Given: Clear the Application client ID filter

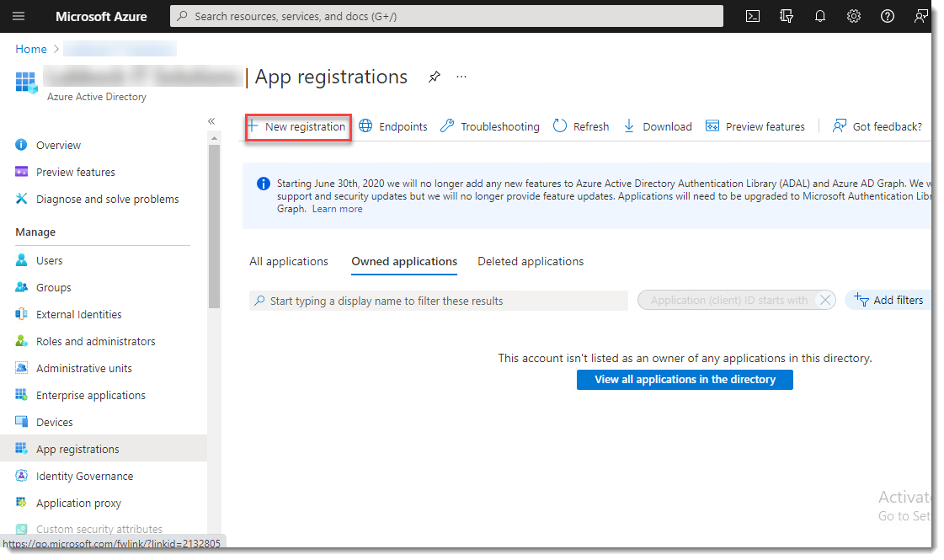Looking at the screenshot, I should (825, 300).
